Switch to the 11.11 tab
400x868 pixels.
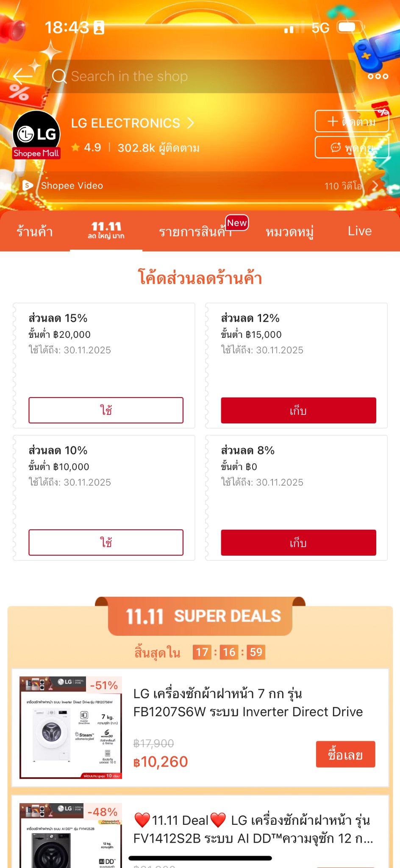pyautogui.click(x=106, y=231)
